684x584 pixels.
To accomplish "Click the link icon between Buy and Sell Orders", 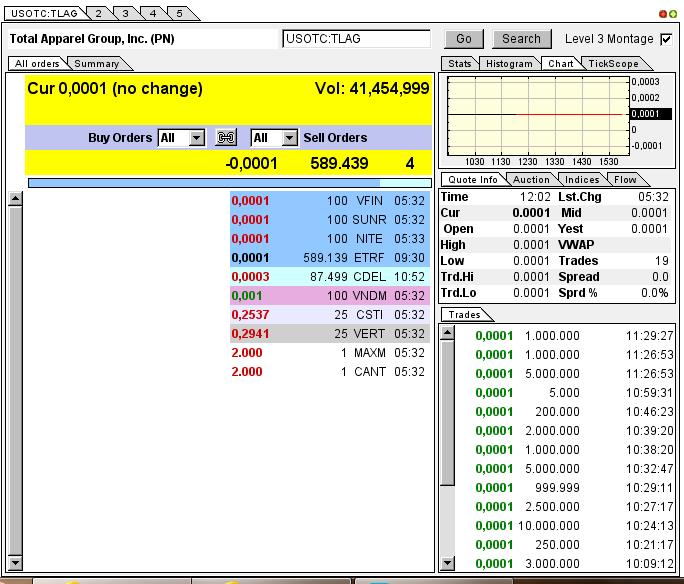I will 226,138.
